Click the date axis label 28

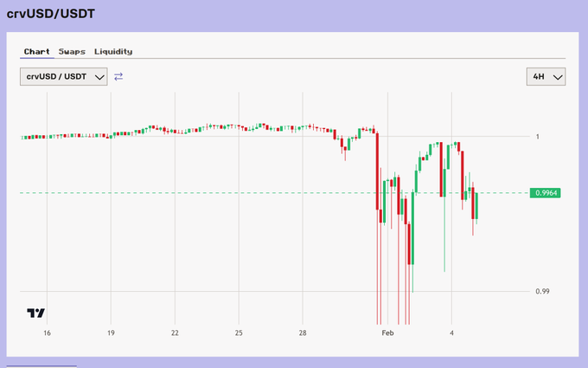point(303,333)
